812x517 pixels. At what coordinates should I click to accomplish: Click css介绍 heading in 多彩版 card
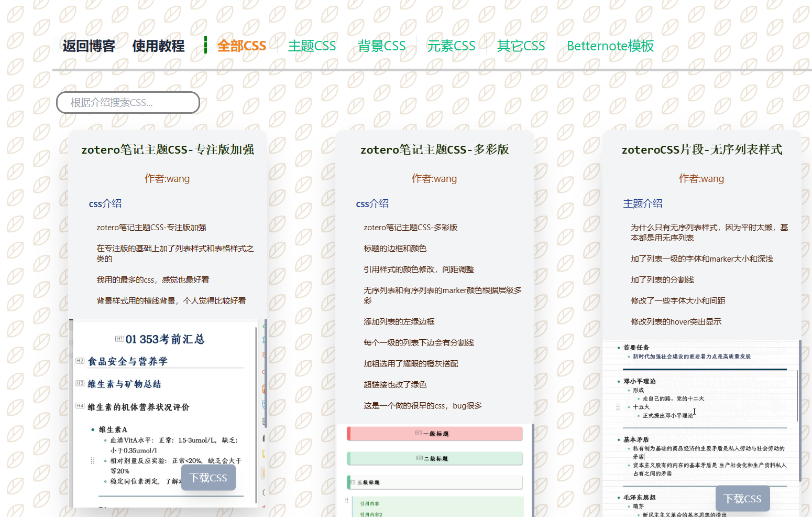pos(372,203)
